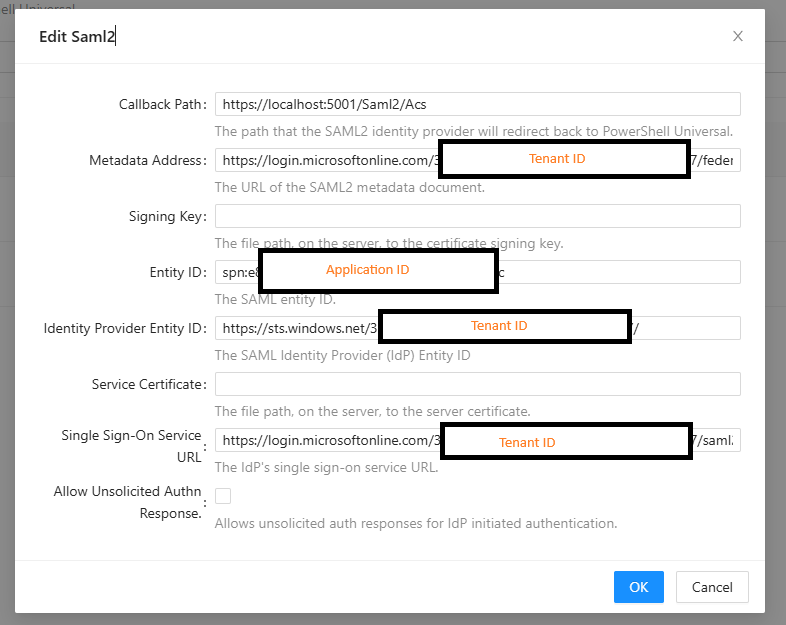The width and height of the screenshot is (786, 625).
Task: Click into the empty Signing Key field
Action: click(477, 216)
